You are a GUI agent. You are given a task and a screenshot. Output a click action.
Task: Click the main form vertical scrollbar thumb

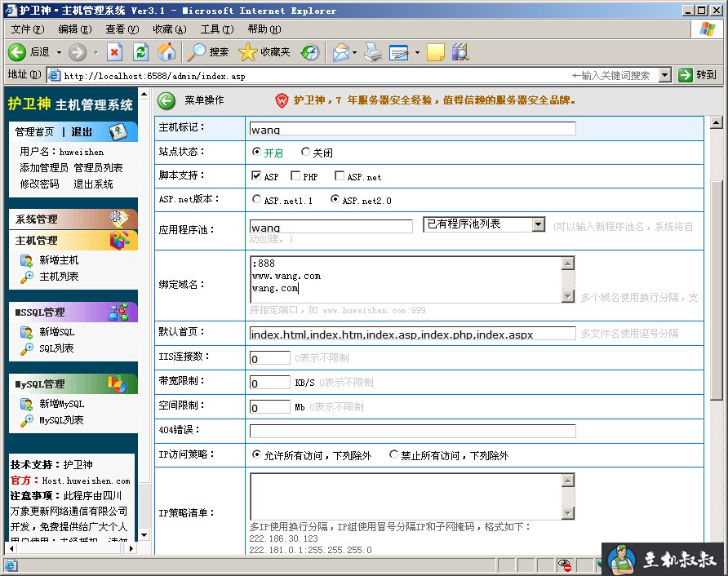pyautogui.click(x=717, y=290)
